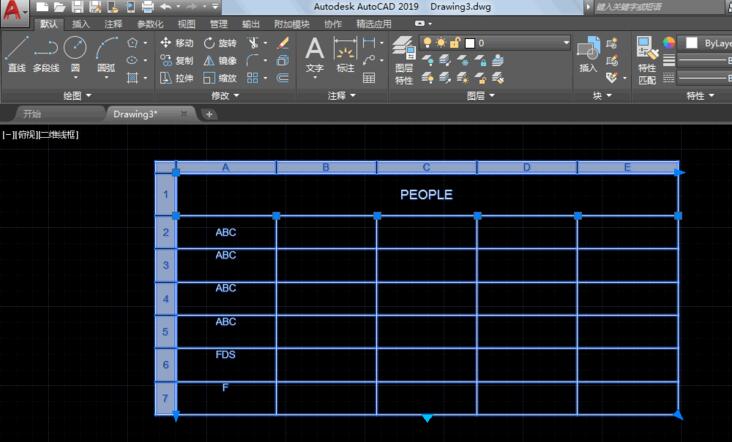This screenshot has width=732, height=442.
Task: Click the Move (移动) tool
Action: coord(176,43)
